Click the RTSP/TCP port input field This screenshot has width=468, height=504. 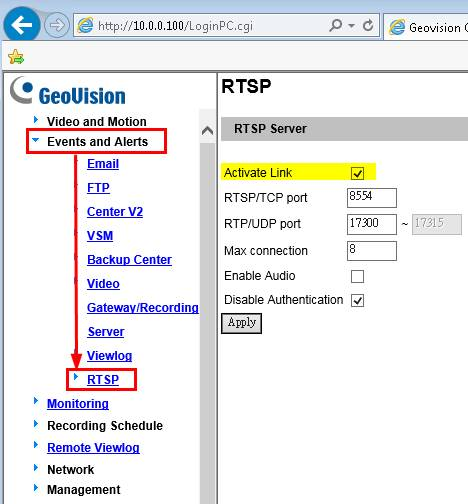[372, 198]
